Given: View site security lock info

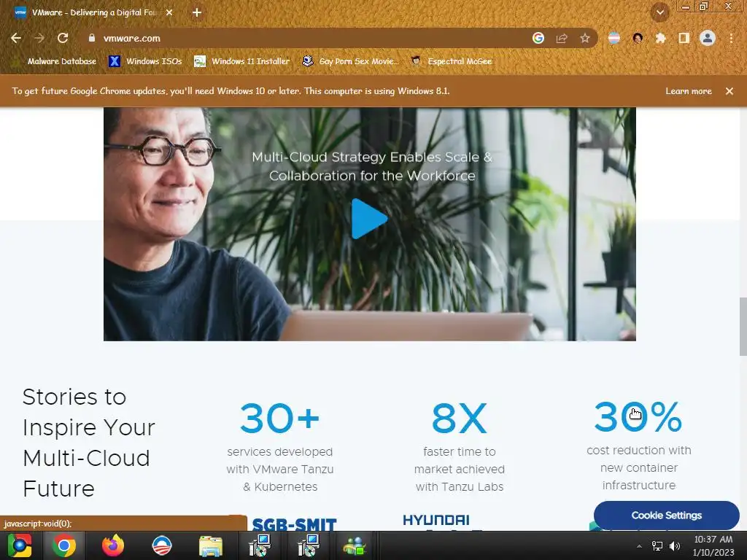Looking at the screenshot, I should pos(91,38).
